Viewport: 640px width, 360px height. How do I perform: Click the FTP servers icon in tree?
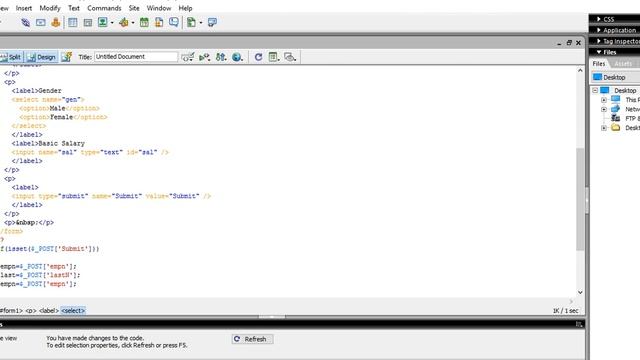pos(616,118)
